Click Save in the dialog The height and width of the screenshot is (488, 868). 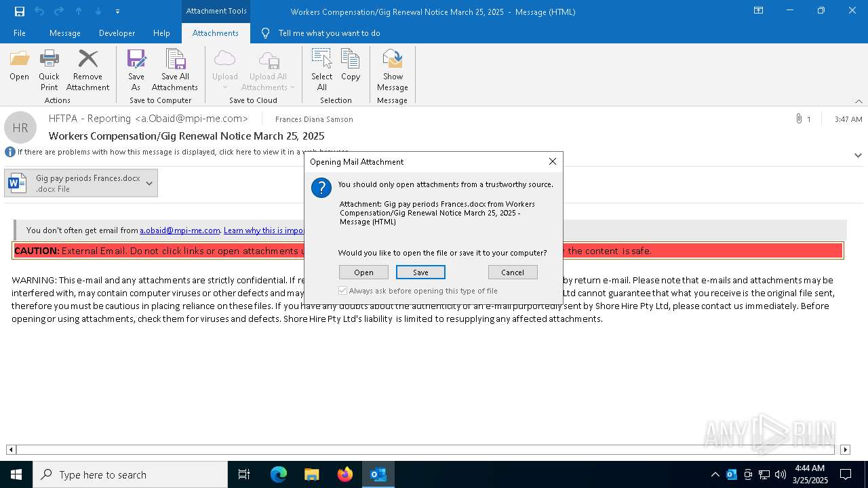420,272
